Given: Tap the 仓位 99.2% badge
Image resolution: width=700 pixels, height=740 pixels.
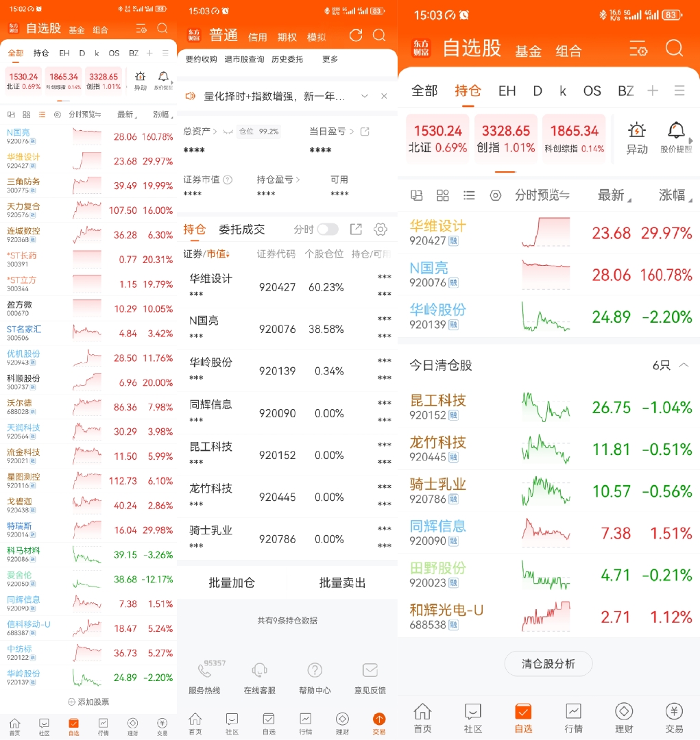Looking at the screenshot, I should tap(258, 132).
